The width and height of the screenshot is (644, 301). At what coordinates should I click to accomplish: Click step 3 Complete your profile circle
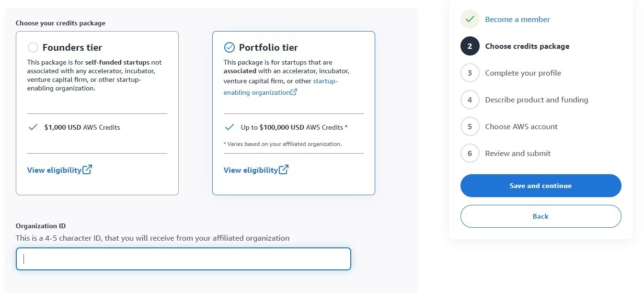click(470, 73)
